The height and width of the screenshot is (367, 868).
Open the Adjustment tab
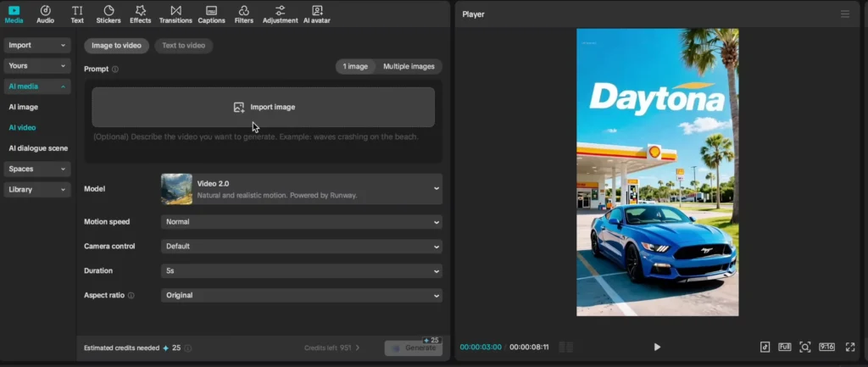coord(280,14)
